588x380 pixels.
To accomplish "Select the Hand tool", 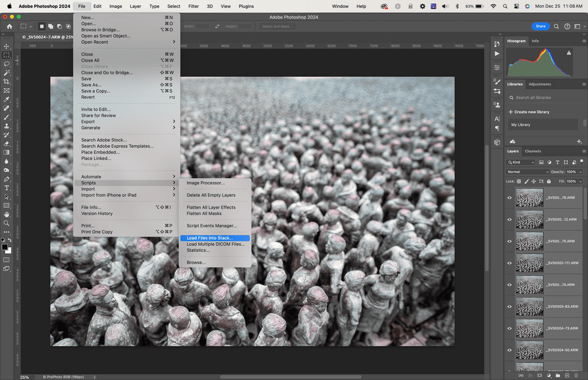I will click(6, 214).
